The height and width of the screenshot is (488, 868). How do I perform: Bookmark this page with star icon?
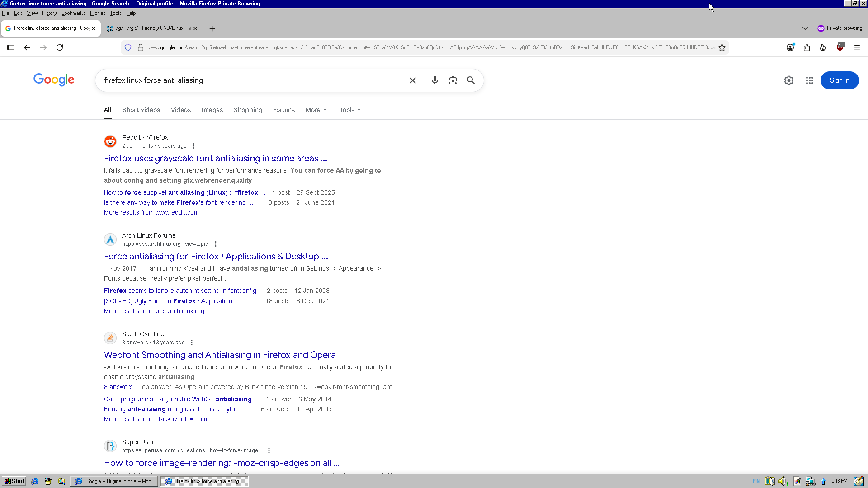pyautogui.click(x=722, y=47)
